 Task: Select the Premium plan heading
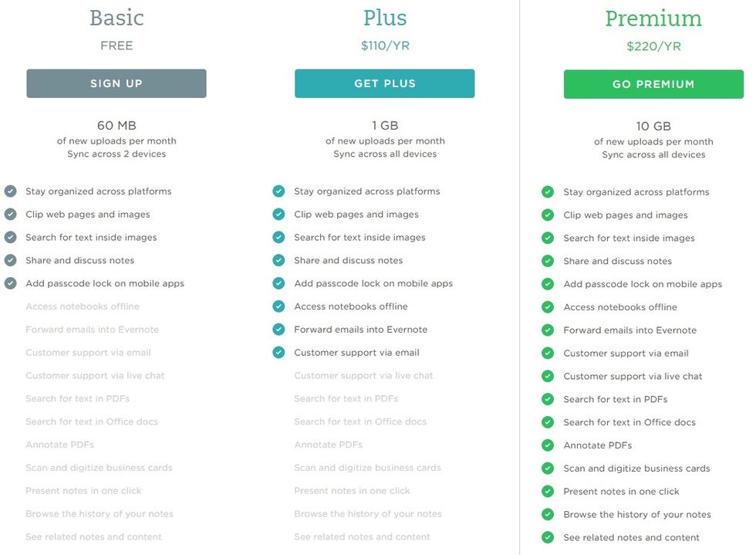coord(653,17)
